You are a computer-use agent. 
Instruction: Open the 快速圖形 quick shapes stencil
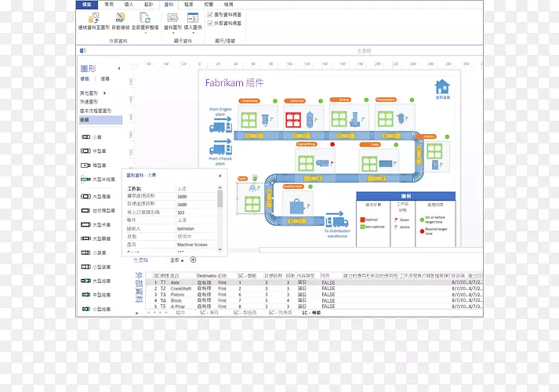point(89,102)
